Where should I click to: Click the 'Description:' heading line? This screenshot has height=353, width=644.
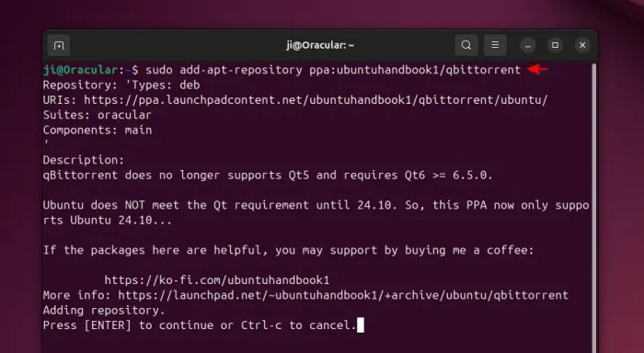click(x=84, y=160)
